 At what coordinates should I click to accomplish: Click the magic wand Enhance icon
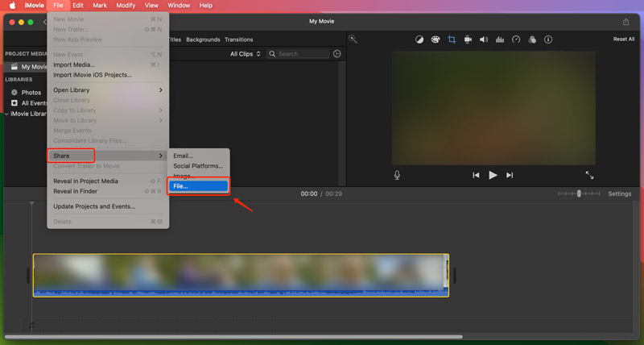pyautogui.click(x=353, y=39)
